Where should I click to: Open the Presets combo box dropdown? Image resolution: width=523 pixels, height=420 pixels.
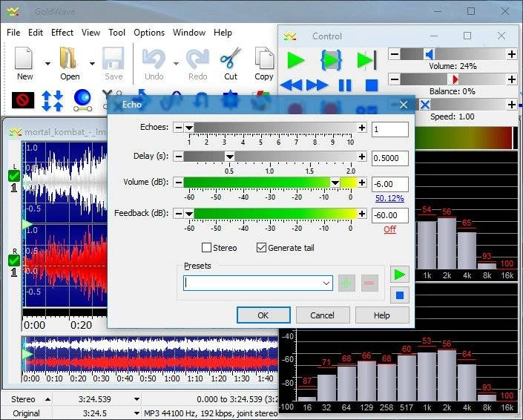click(x=326, y=283)
